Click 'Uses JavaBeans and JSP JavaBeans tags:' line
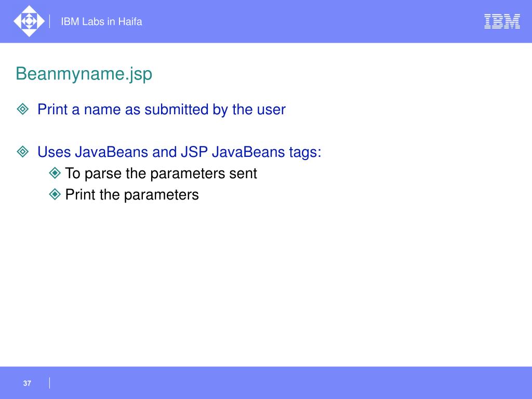 click(x=179, y=152)
